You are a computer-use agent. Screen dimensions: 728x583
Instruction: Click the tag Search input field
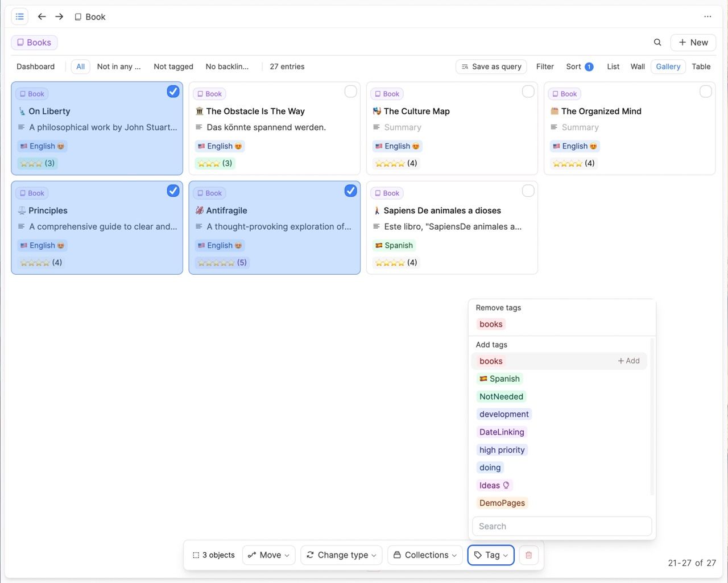(561, 526)
